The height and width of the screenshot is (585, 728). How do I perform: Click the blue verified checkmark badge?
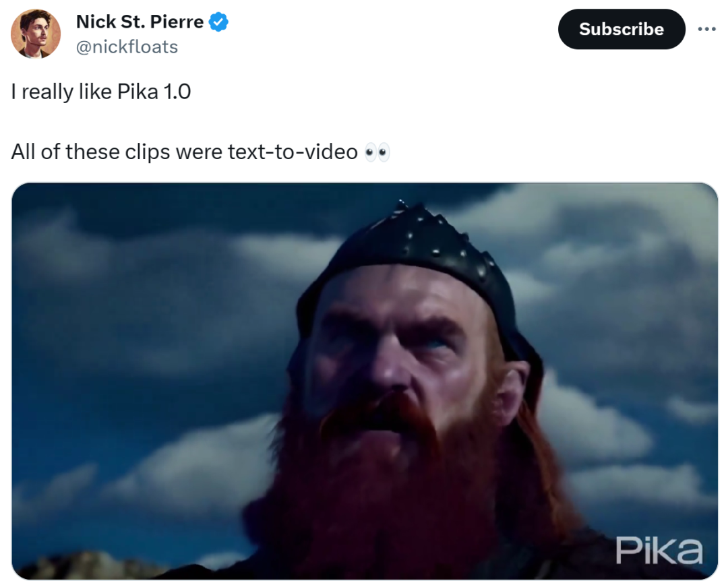[x=218, y=22]
